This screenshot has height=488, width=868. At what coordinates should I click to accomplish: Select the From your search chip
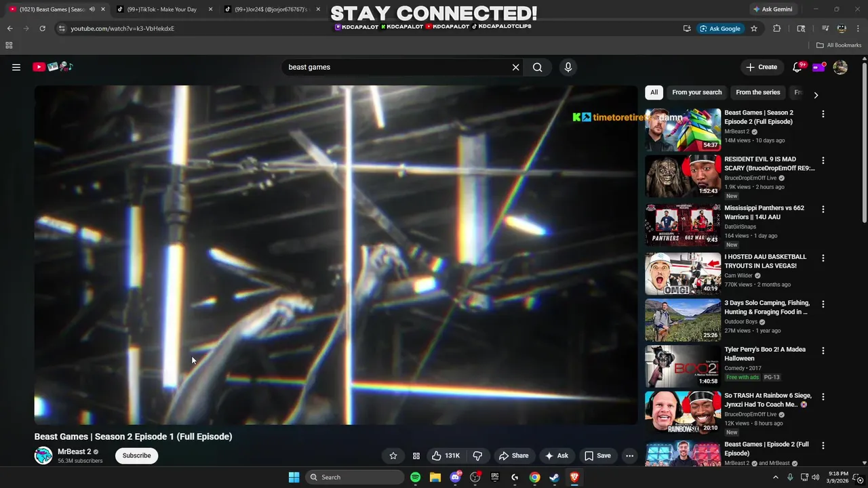point(696,92)
